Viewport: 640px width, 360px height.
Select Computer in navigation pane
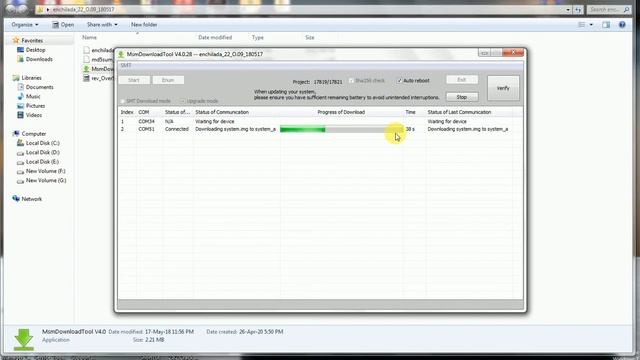[x=33, y=133]
